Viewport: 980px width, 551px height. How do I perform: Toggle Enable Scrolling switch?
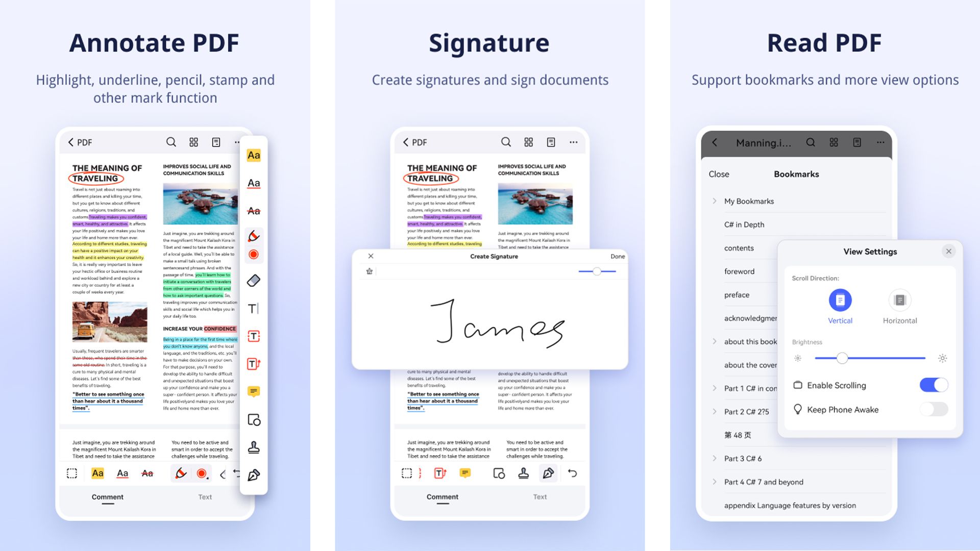938,384
